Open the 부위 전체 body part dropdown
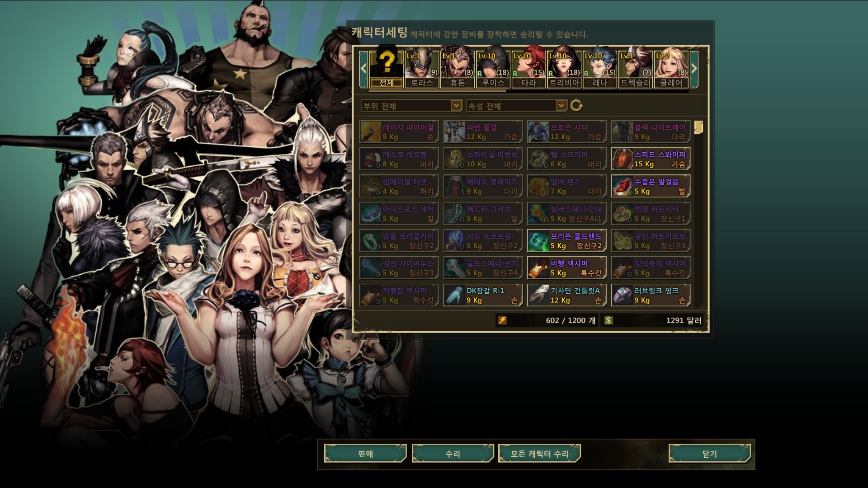This screenshot has width=868, height=488. pos(412,106)
